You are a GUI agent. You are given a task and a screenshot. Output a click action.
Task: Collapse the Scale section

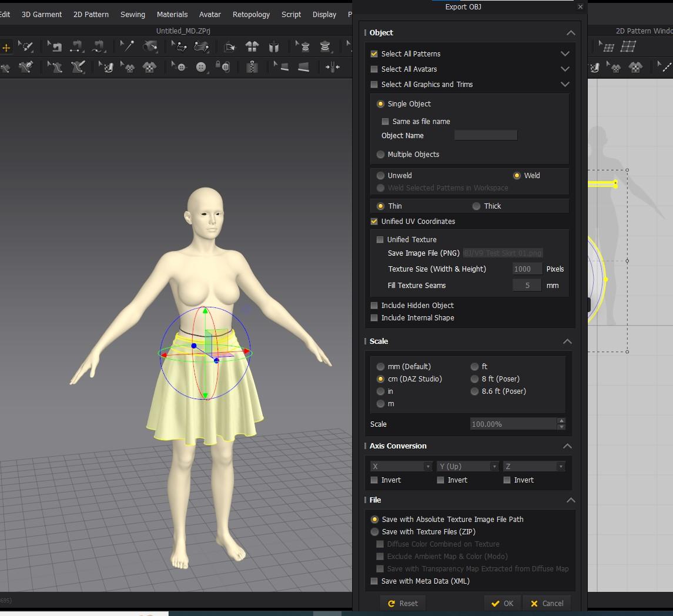(x=567, y=341)
